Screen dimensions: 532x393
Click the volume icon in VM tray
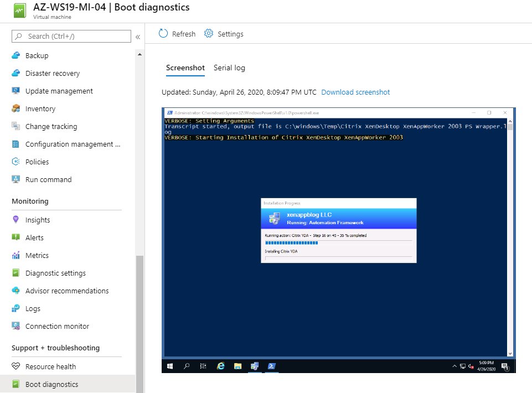(x=471, y=366)
